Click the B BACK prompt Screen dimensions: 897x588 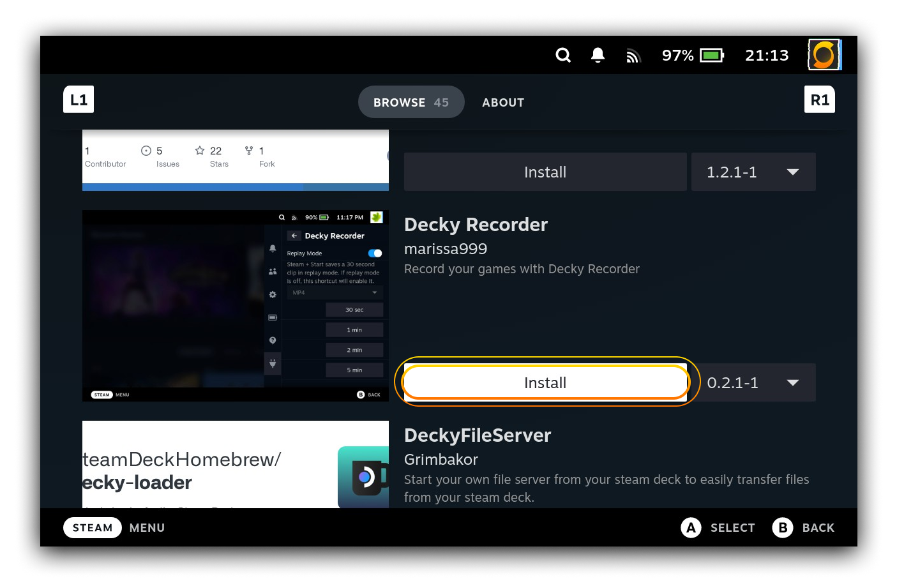pos(803,527)
